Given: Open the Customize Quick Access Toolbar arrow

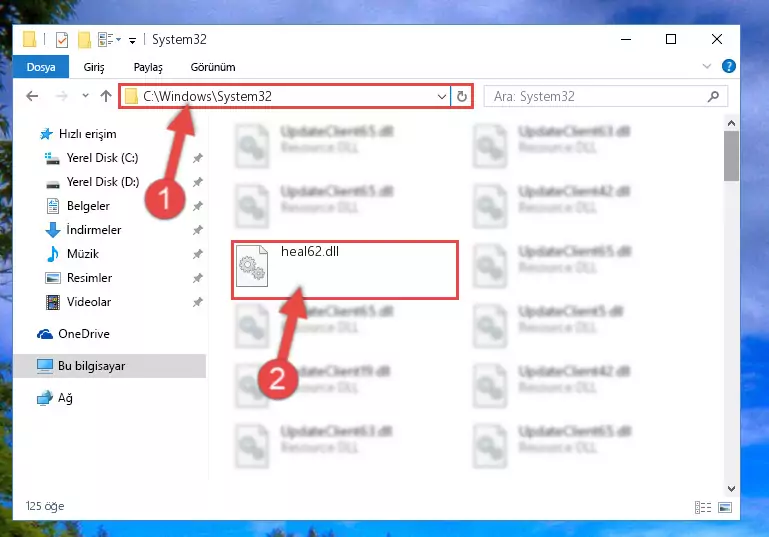Looking at the screenshot, I should coord(132,41).
